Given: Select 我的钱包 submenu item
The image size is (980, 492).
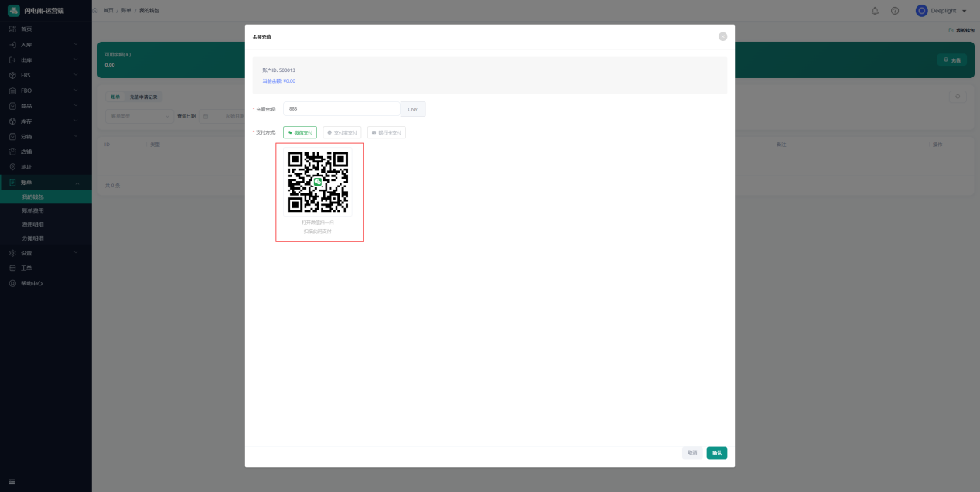Looking at the screenshot, I should (46, 196).
